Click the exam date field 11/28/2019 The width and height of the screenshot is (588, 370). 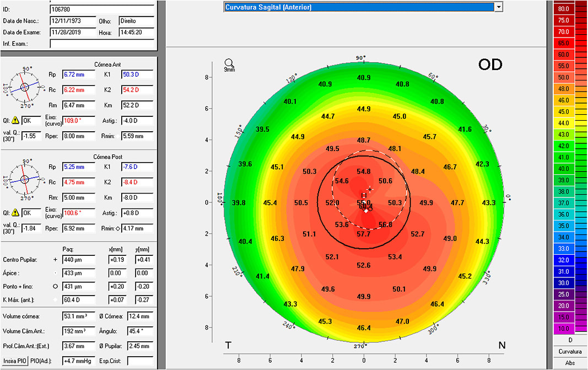[73, 33]
